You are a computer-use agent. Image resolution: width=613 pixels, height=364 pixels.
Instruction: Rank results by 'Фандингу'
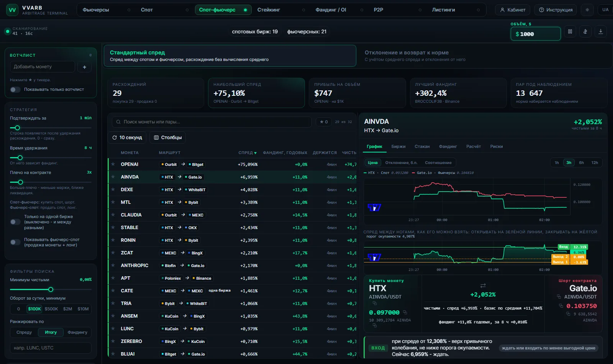coord(77,333)
